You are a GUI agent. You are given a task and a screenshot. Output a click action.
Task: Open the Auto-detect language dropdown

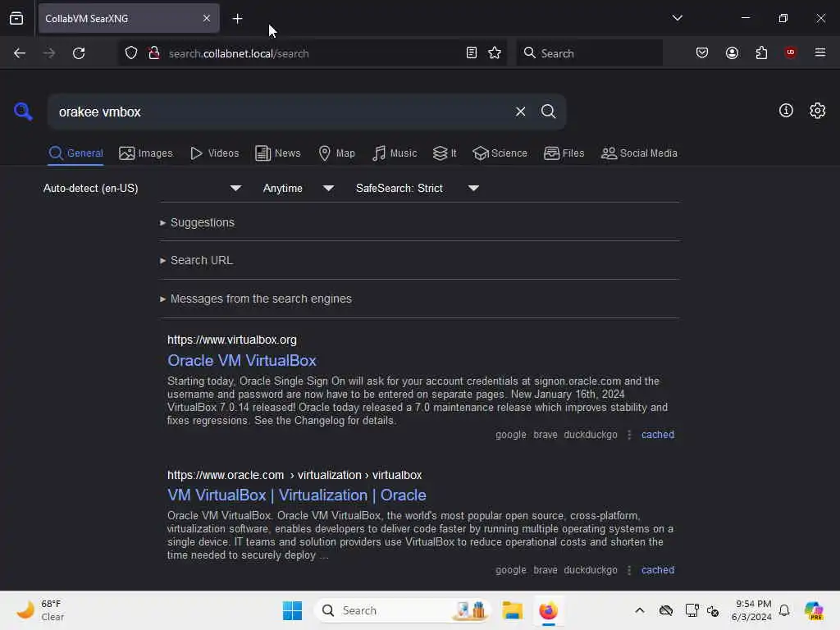(x=142, y=189)
